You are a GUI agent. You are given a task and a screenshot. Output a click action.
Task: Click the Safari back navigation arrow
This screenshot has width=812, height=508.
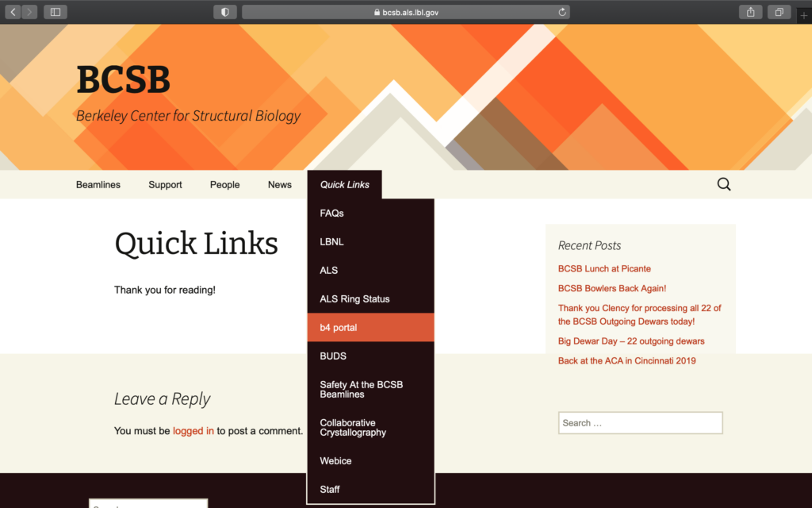[x=13, y=11]
